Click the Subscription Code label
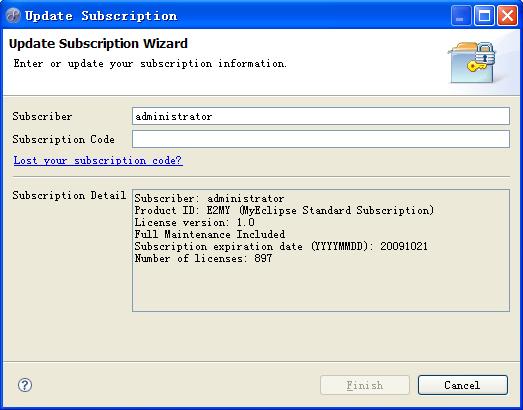The width and height of the screenshot is (523, 410). click(x=64, y=139)
